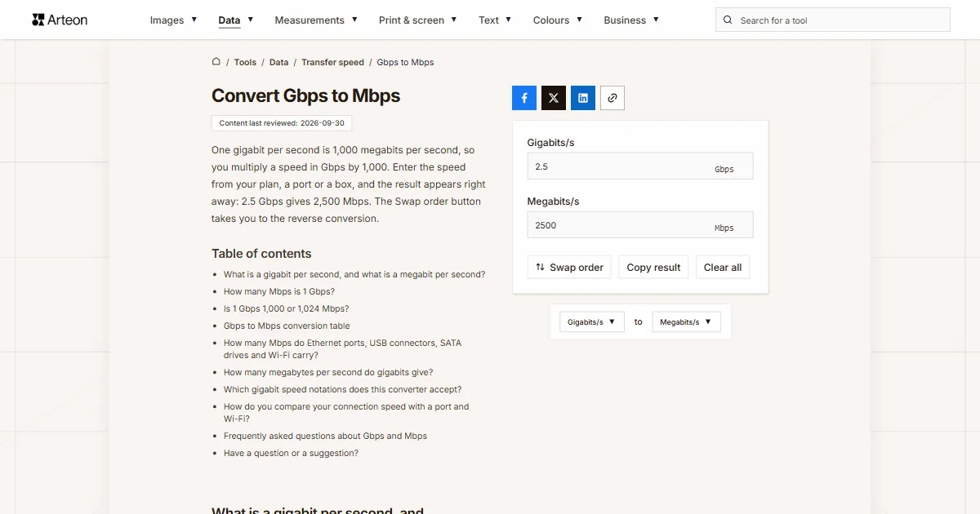This screenshot has height=514, width=980.
Task: Share page on X
Action: [x=554, y=98]
